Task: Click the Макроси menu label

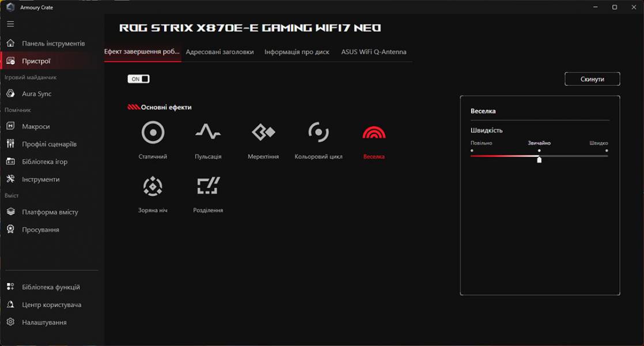Action: click(36, 126)
